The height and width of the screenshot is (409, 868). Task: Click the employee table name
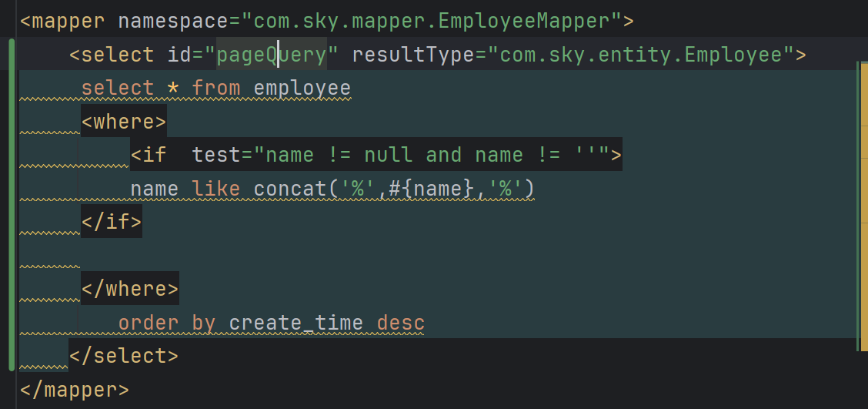click(302, 88)
